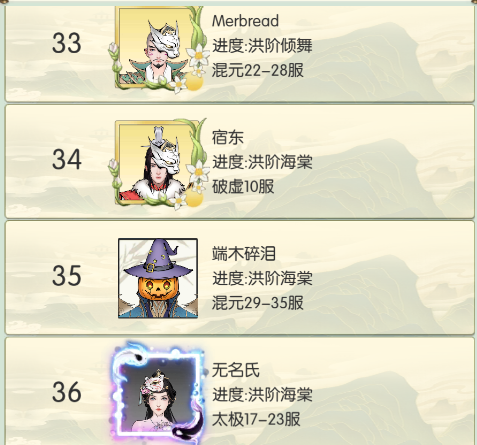
Task: Click 进度:洪阶海棠 in 无名氏's row
Action: [262, 394]
